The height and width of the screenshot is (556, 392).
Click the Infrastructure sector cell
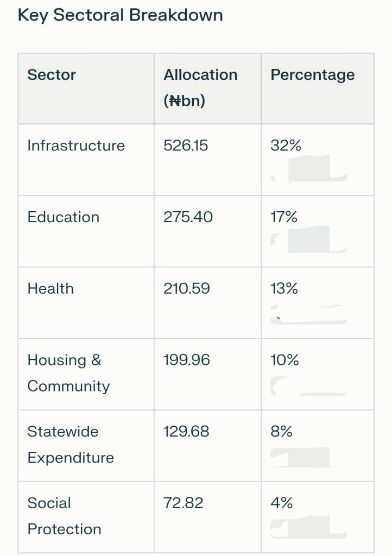point(76,146)
